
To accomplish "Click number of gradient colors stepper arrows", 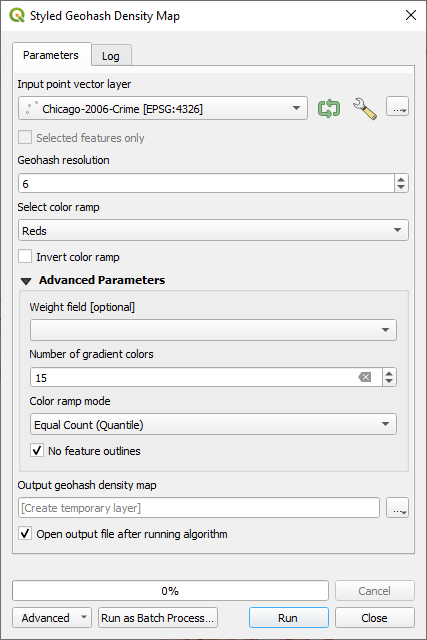I will pyautogui.click(x=389, y=377).
